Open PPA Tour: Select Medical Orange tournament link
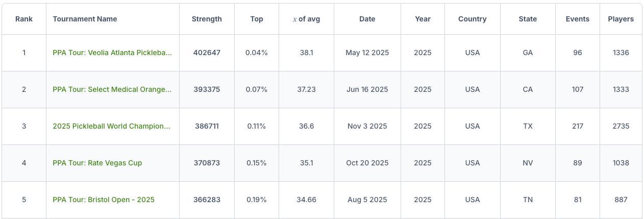 point(112,89)
